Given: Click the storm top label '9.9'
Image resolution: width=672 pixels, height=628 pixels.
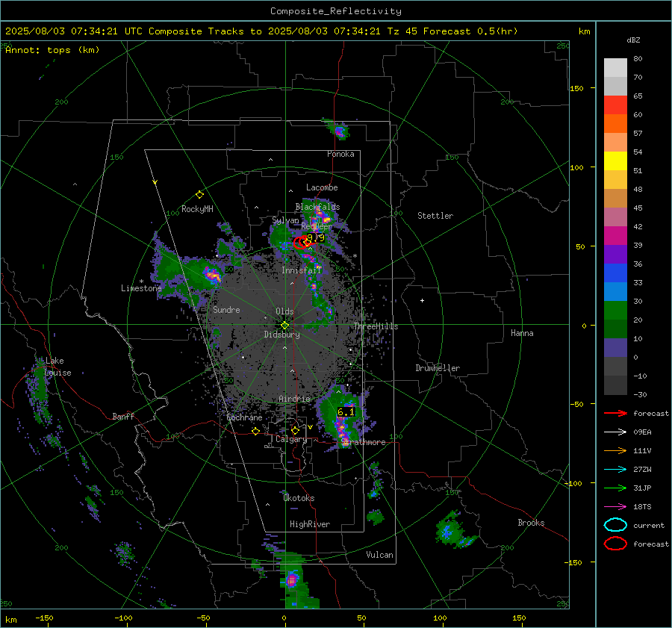Looking at the screenshot, I should [316, 237].
